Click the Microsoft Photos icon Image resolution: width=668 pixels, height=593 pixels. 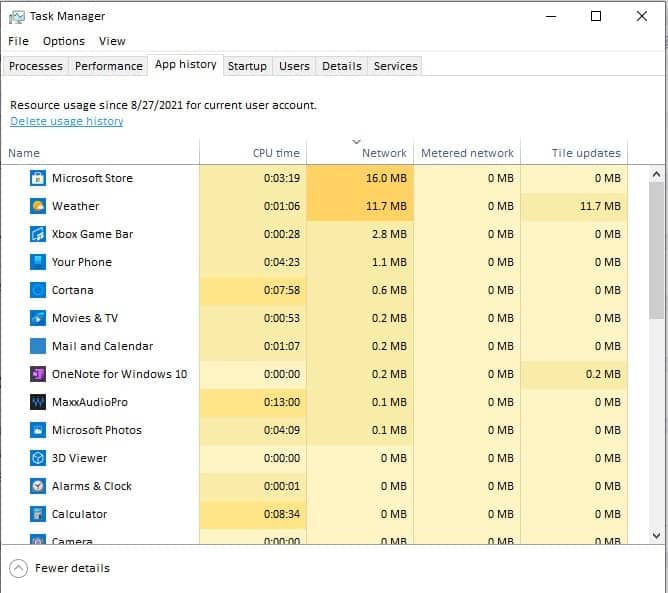pos(38,430)
